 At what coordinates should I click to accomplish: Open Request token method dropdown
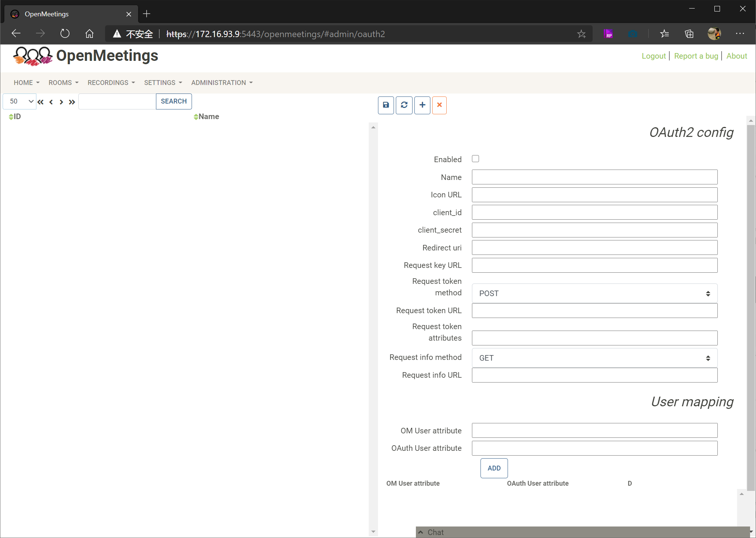click(594, 293)
